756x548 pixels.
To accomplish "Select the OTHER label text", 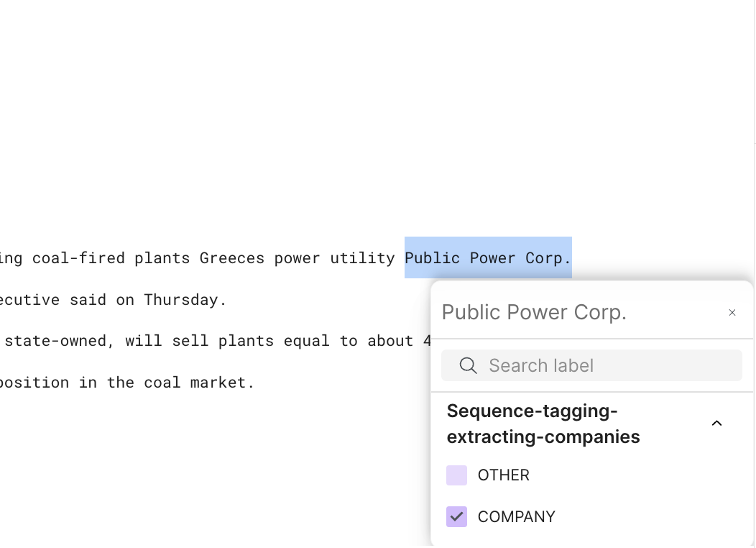I will pyautogui.click(x=503, y=475).
